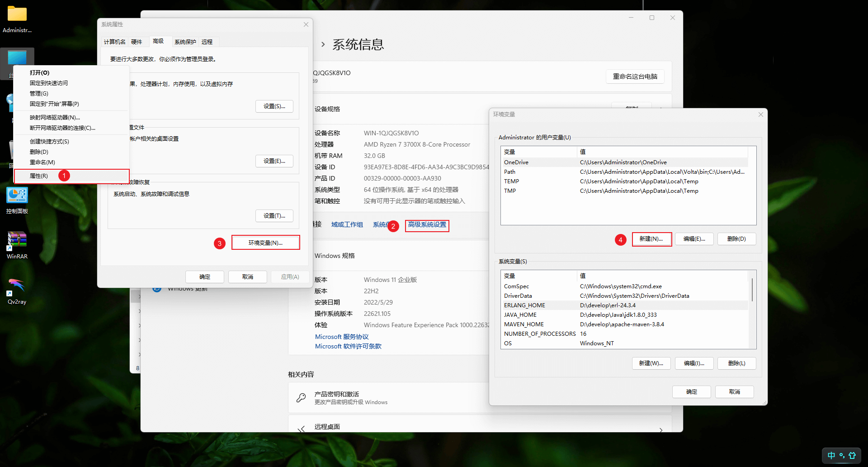Click 新建(N)... for user variables
The height and width of the screenshot is (467, 868).
pos(651,239)
